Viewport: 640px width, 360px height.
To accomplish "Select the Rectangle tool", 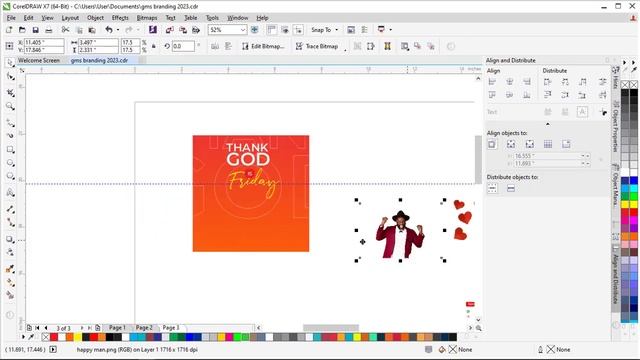I will [10, 150].
